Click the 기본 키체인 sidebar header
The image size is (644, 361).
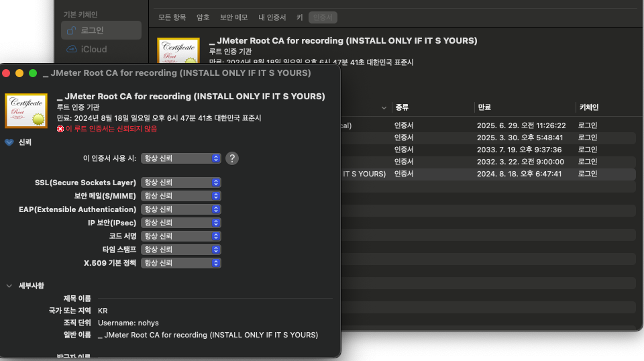point(80,15)
